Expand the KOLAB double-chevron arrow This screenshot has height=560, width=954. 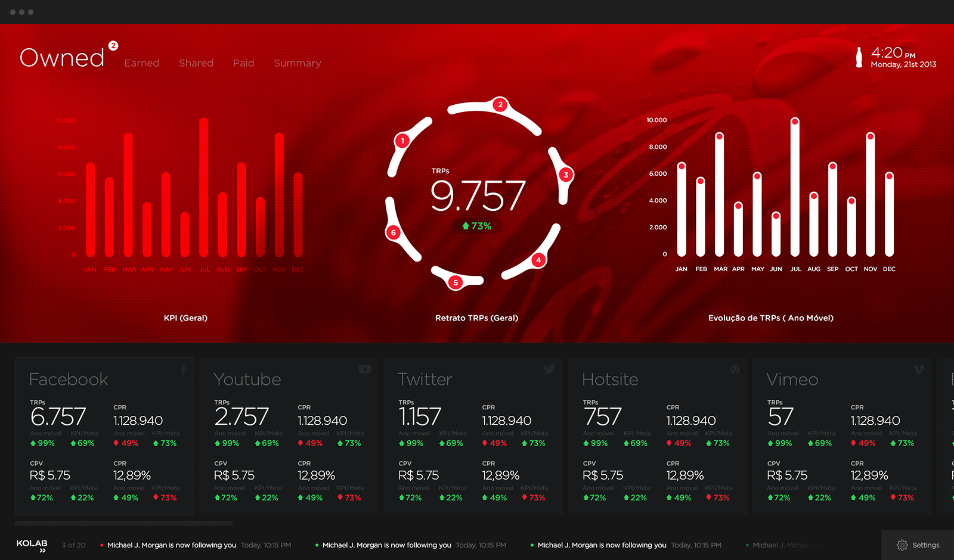click(x=42, y=551)
